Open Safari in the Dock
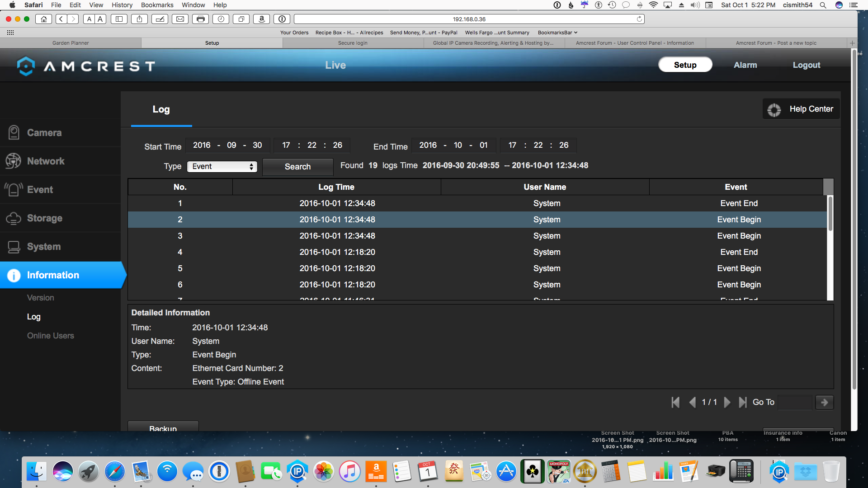Screen dimensions: 868x488 pos(115,472)
